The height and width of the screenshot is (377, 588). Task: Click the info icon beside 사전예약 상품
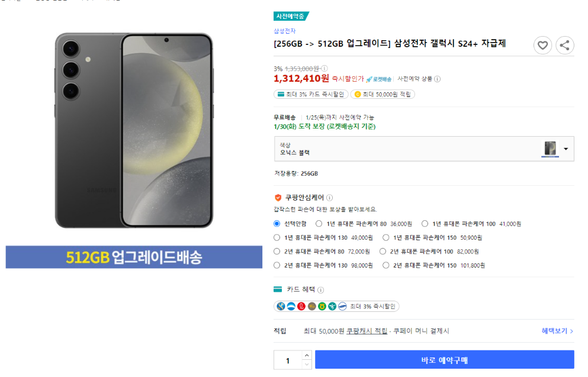click(437, 78)
